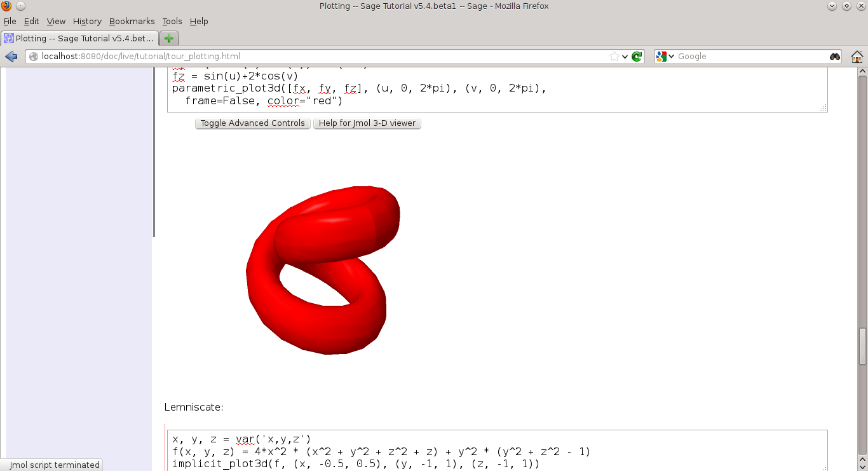Click Toggle Advanced Controls button

pos(253,123)
